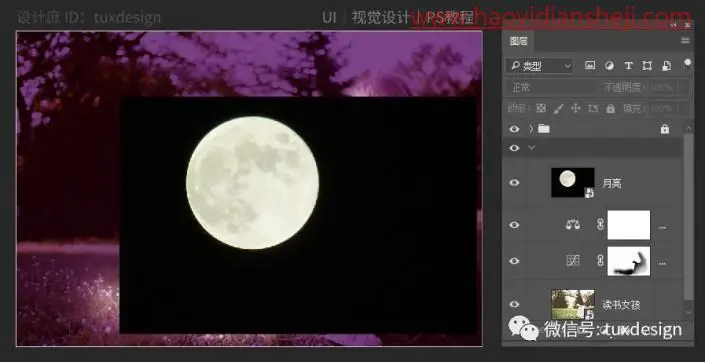705x362 pixels.
Task: Filter for adjustment layers icon
Action: click(609, 66)
